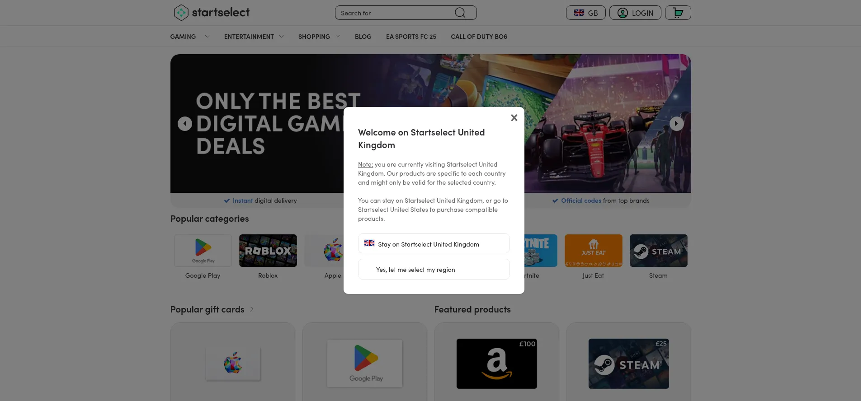Click the Google Play category label
Viewport: 868px width, 401px height.
[203, 275]
